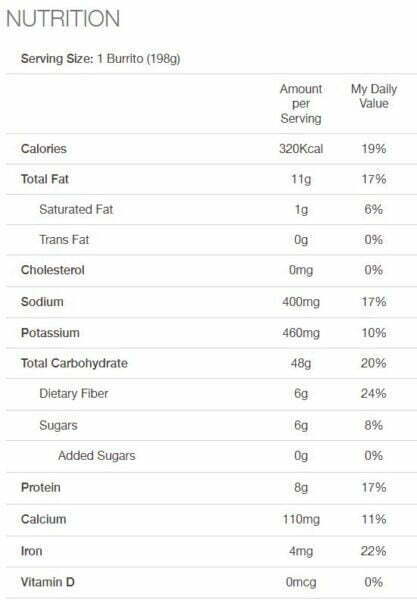The height and width of the screenshot is (600, 417).
Task: Click the Sugars row label
Action: pos(58,425)
